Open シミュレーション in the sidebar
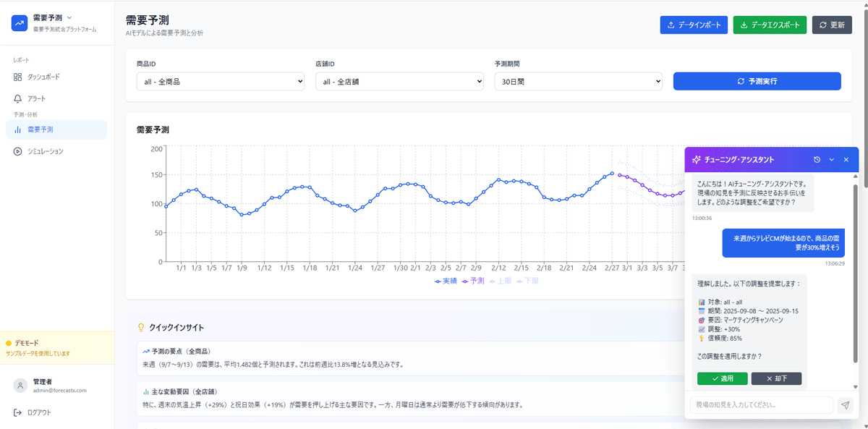868x429 pixels. (56, 151)
